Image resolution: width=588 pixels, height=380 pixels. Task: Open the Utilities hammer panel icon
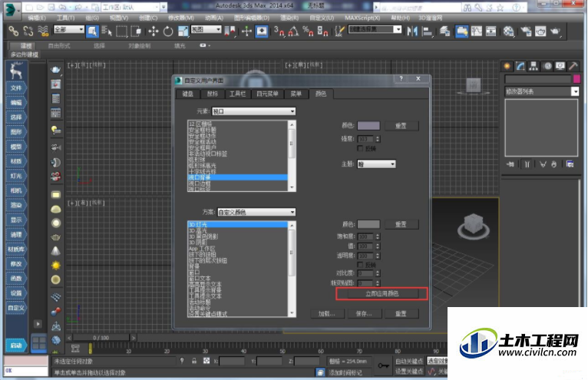573,66
